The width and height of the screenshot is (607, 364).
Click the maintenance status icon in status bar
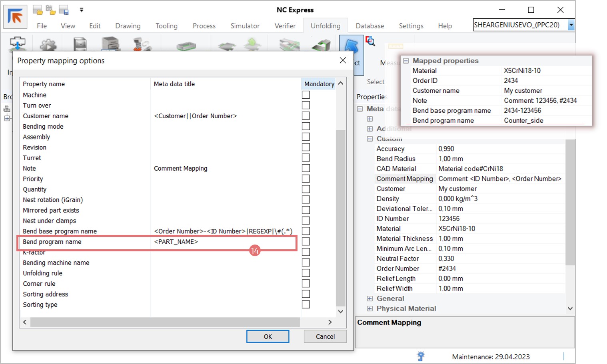click(x=420, y=356)
